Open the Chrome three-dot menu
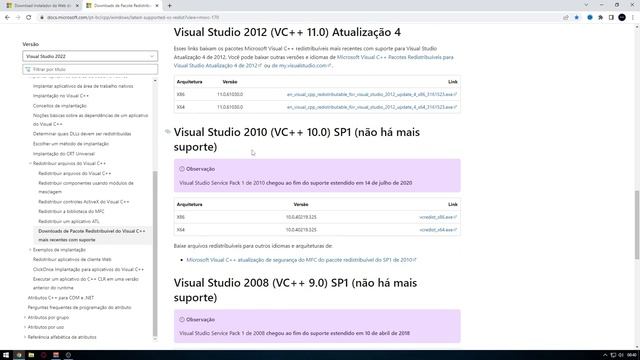The image size is (640, 360). coord(633,18)
